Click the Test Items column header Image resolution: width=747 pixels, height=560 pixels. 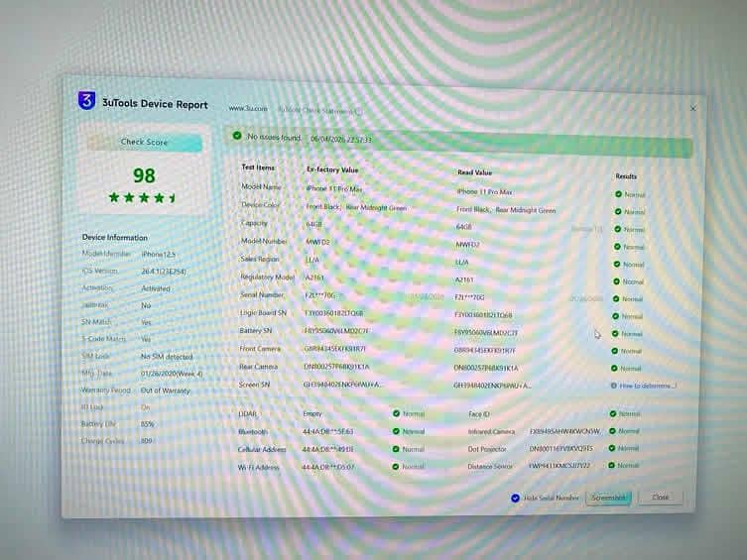[258, 168]
